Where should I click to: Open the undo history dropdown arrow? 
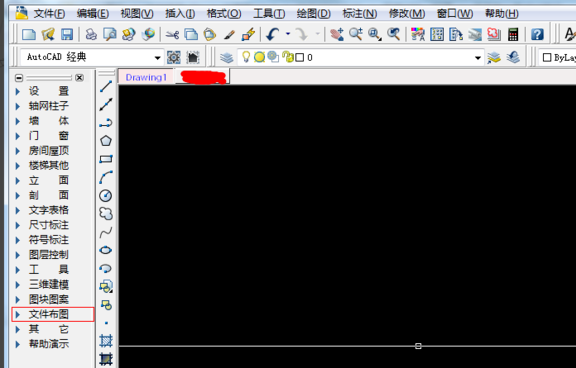tap(288, 34)
